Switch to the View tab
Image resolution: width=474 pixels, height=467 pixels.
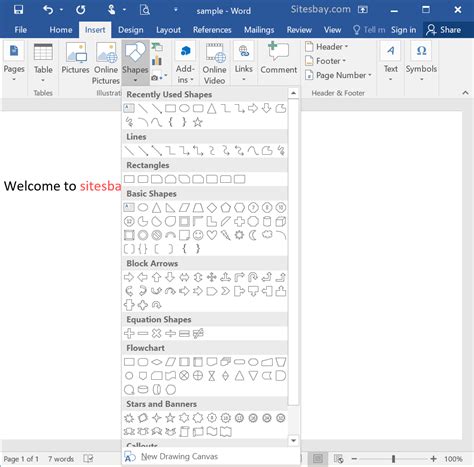(x=332, y=30)
